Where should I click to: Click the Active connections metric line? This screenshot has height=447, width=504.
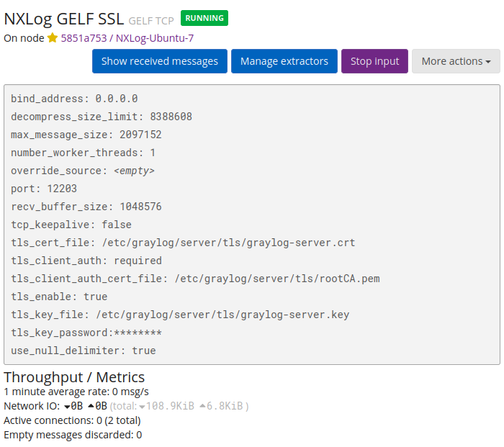tap(72, 420)
